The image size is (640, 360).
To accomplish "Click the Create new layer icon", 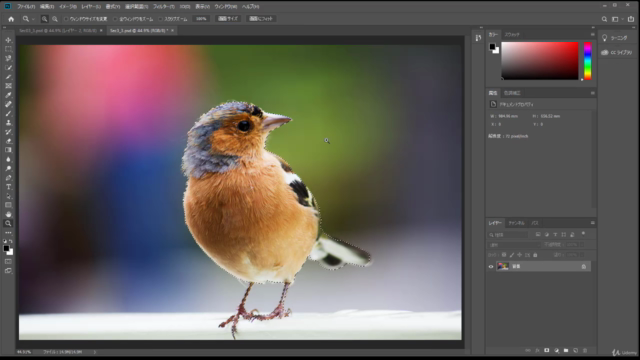I will 576,350.
